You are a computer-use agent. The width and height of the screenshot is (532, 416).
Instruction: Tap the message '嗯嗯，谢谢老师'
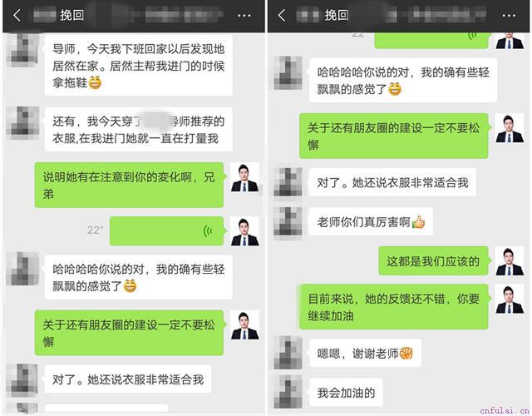[x=365, y=354]
